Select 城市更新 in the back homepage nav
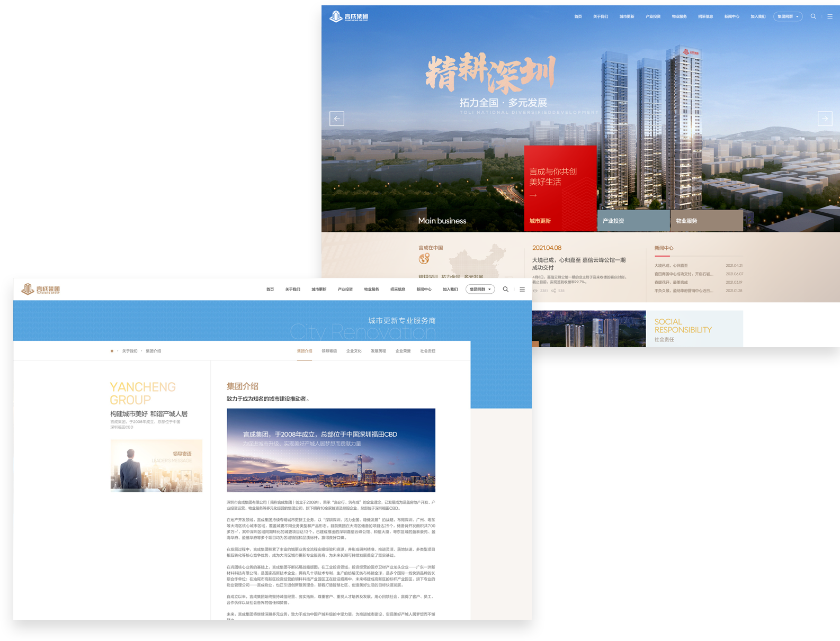 tap(627, 16)
